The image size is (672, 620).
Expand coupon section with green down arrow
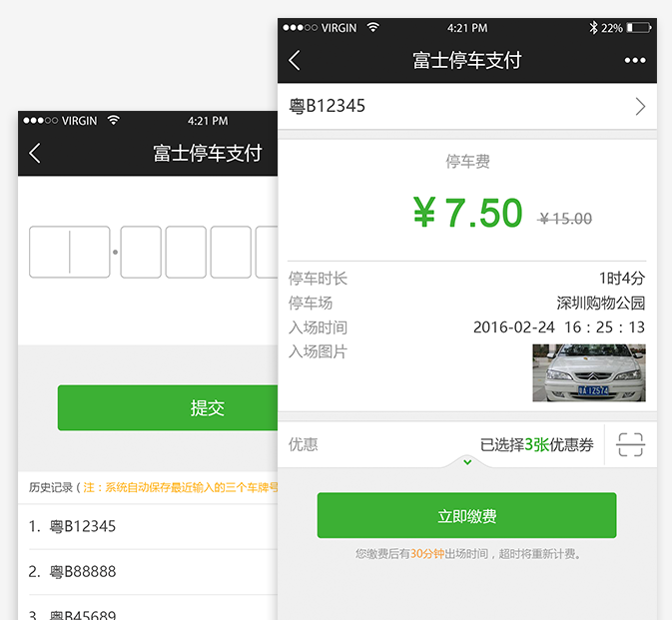pos(466,462)
